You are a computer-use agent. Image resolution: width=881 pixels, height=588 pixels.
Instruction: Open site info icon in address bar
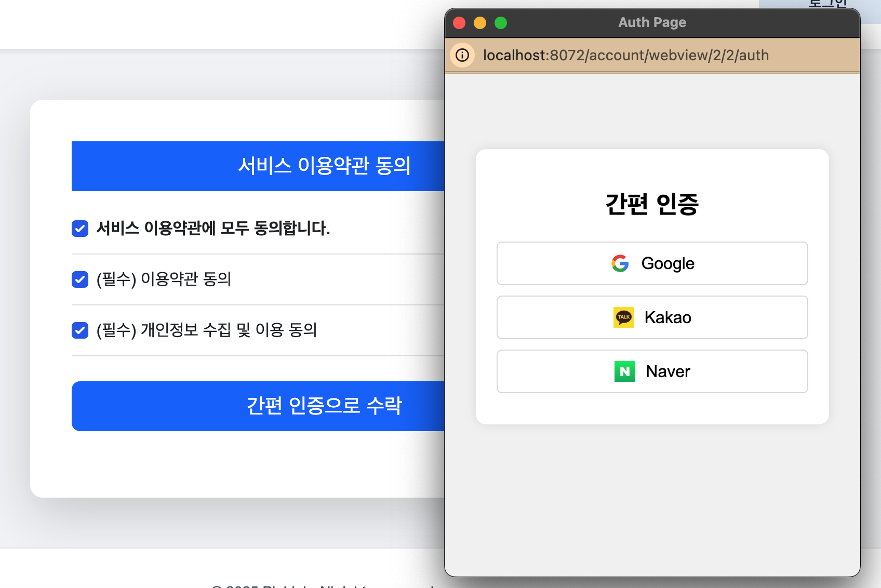(462, 55)
